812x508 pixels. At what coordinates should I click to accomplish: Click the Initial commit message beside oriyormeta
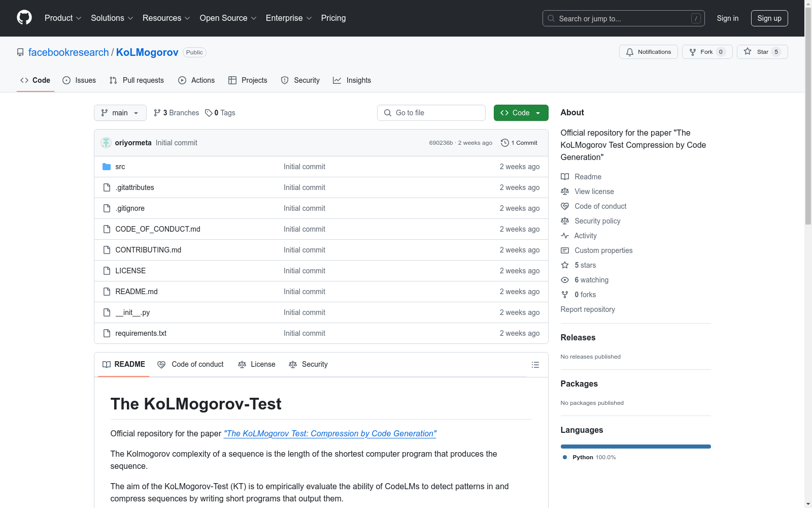(177, 143)
